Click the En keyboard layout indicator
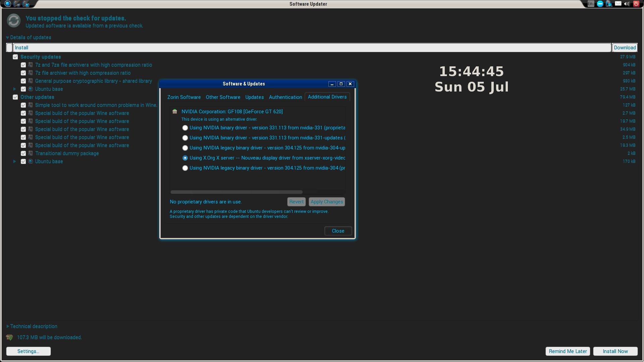The height and width of the screenshot is (362, 644). [591, 4]
